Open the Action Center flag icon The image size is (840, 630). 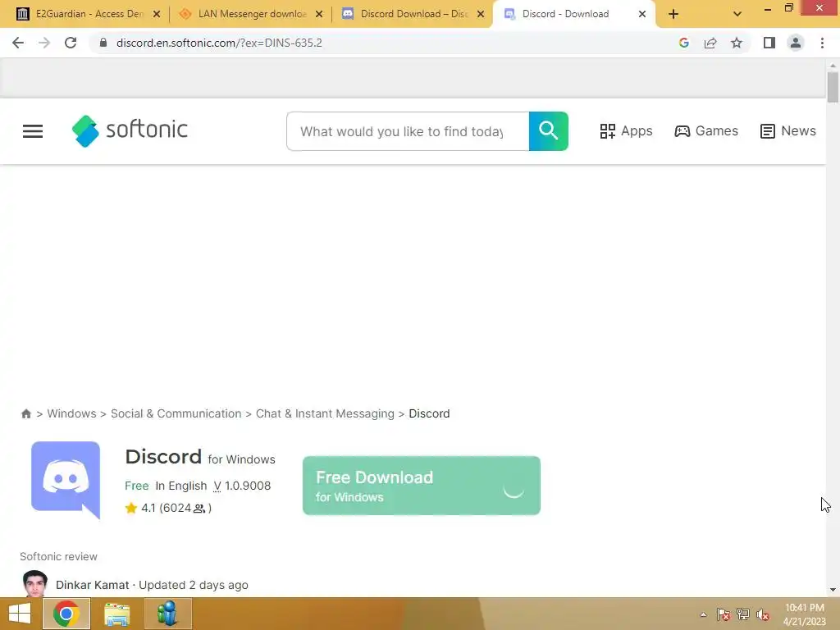(x=724, y=614)
